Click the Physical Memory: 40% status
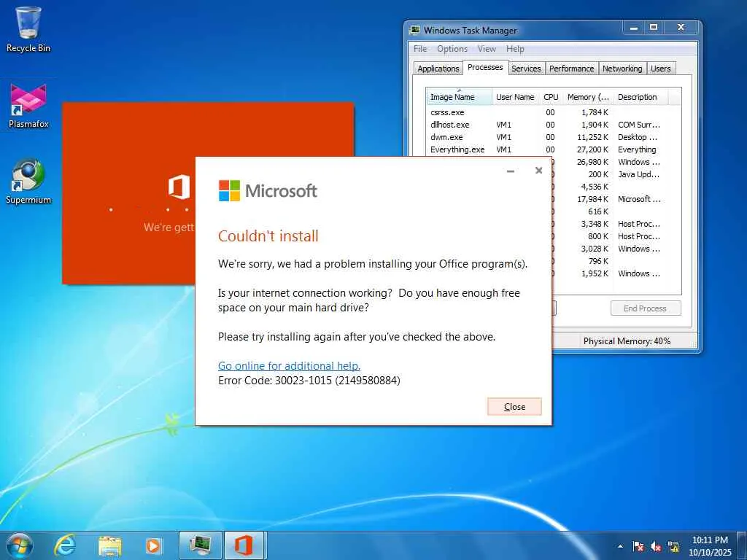Screen dimensions: 747x560 tap(627, 341)
